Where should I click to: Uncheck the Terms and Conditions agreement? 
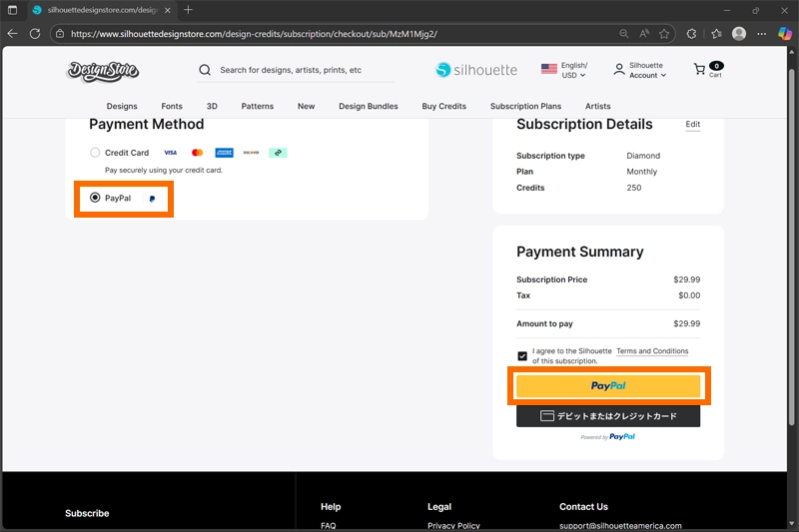pos(522,356)
